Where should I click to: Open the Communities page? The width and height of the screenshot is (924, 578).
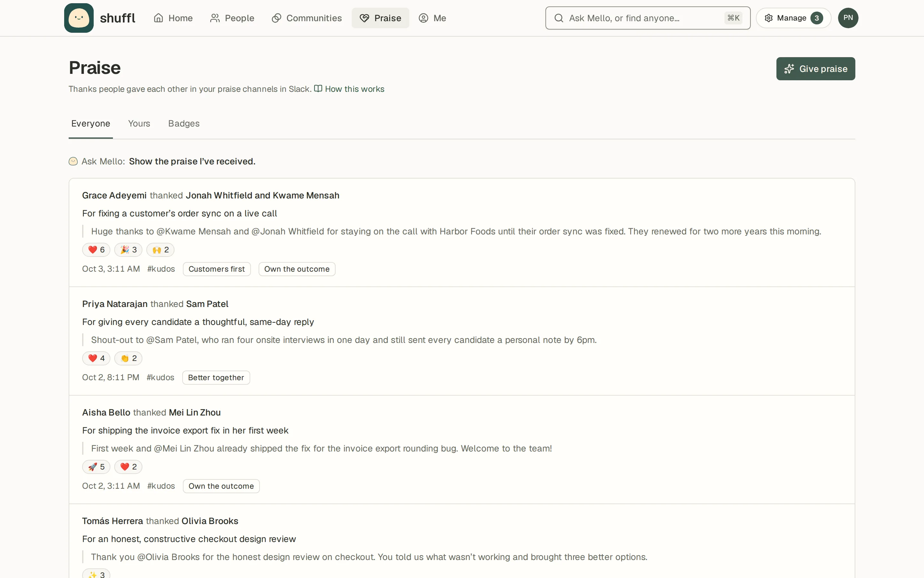pos(307,18)
